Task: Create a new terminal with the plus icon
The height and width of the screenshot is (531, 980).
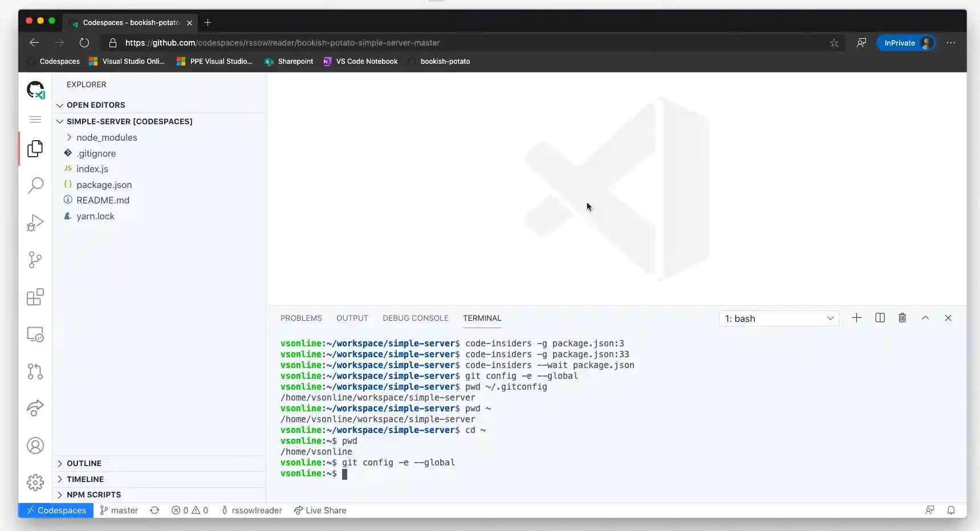Action: [x=857, y=318]
